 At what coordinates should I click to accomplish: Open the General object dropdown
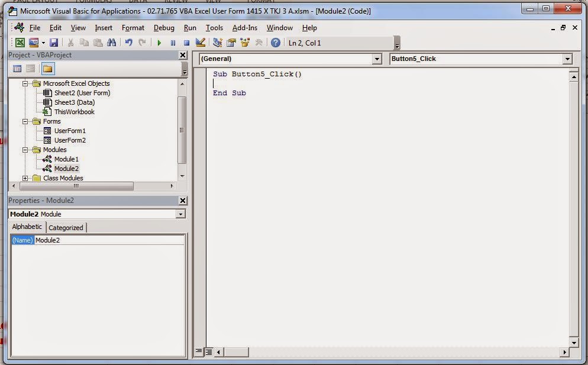pos(377,59)
